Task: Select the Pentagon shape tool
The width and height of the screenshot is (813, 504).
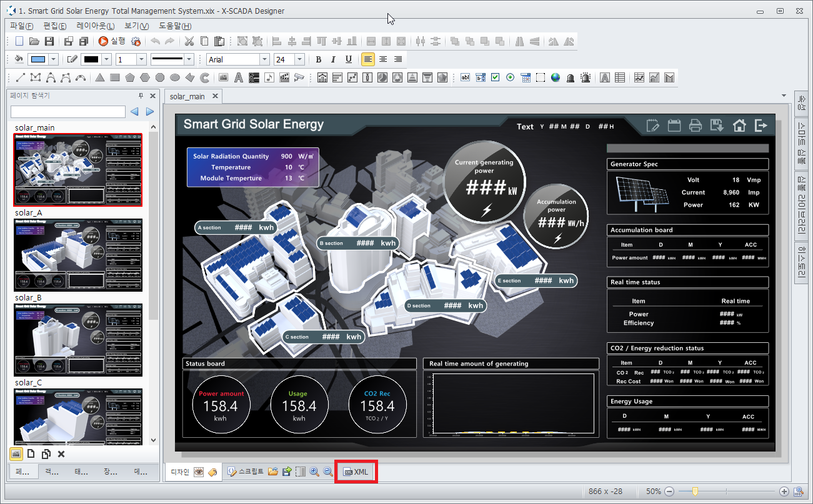Action: click(129, 77)
